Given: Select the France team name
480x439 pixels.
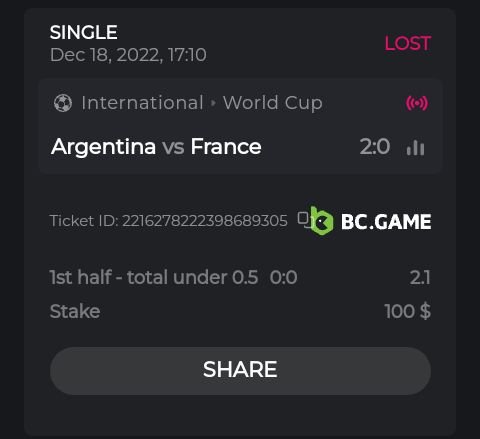Looking at the screenshot, I should pyautogui.click(x=226, y=147).
